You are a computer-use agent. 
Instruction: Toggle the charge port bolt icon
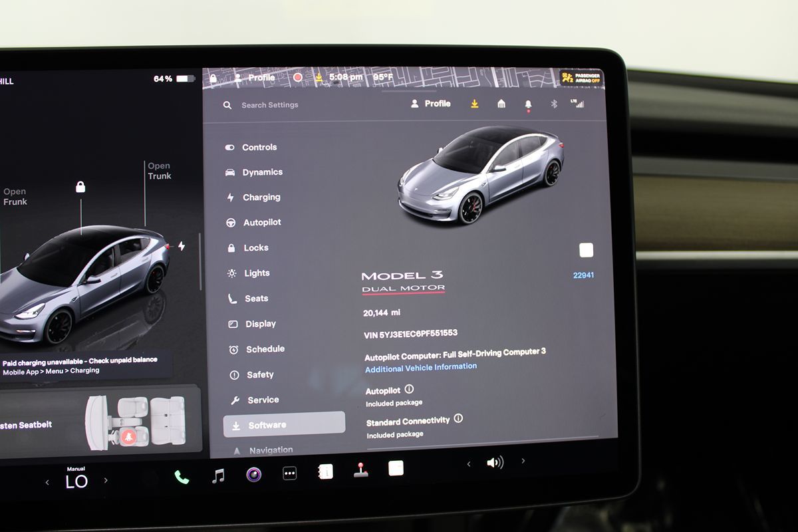coord(181,246)
